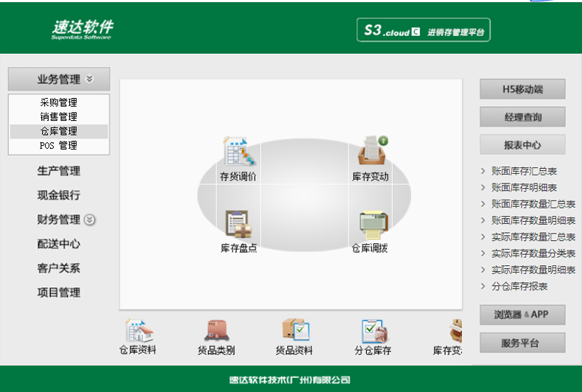Open 账面库存明细表 report link
Viewport: 582px width, 392px height.
tap(524, 187)
